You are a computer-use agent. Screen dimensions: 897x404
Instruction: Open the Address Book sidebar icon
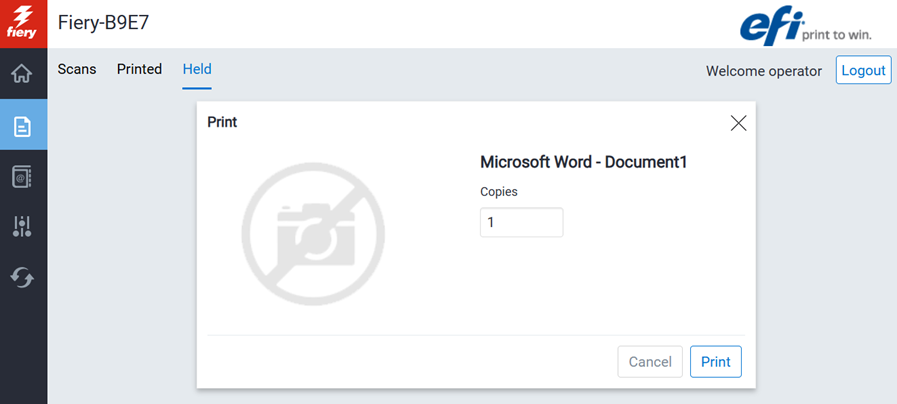point(22,177)
